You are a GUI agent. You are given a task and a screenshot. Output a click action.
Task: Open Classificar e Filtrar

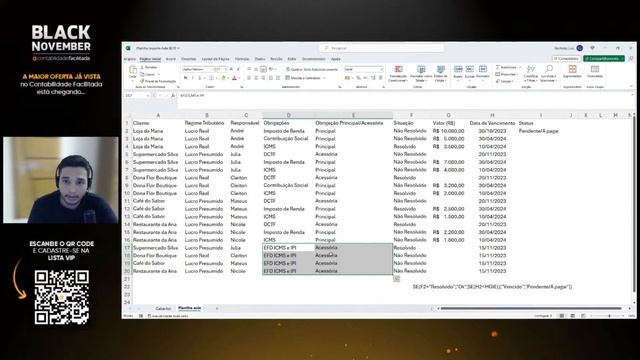point(531,73)
